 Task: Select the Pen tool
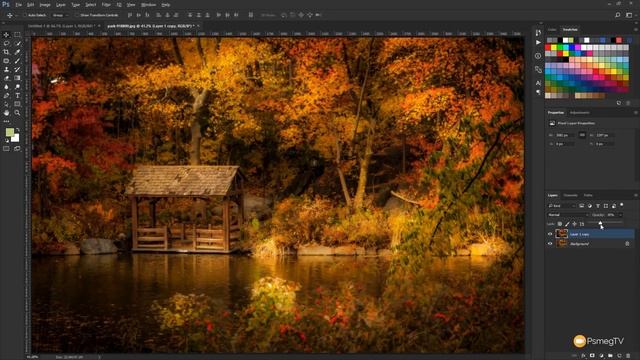click(7, 96)
